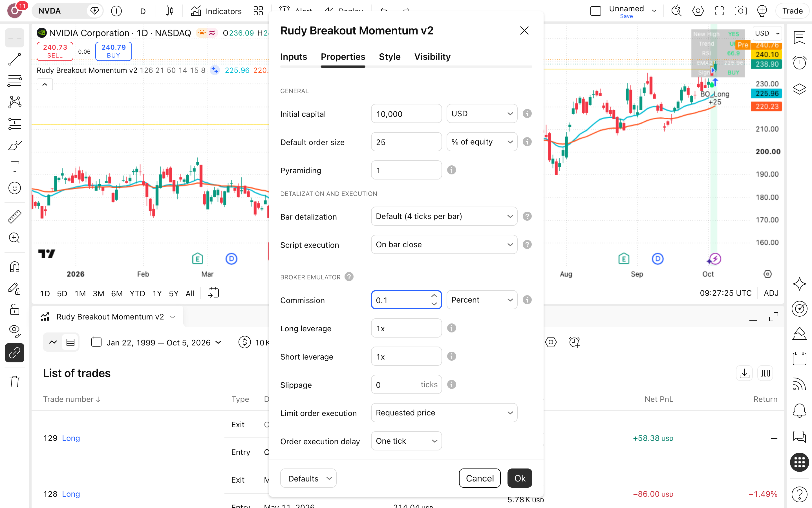
Task: Open the notifications bell panel
Action: (799, 410)
